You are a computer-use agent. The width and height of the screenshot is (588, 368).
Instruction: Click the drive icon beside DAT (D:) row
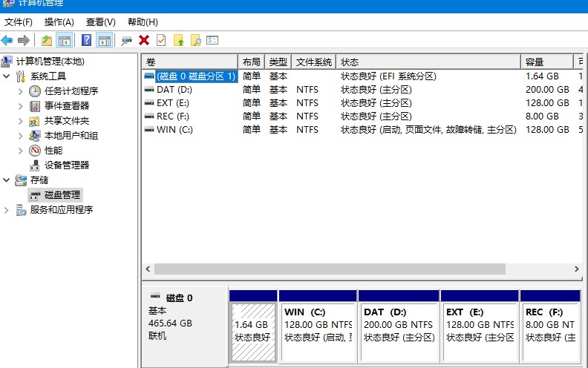click(149, 90)
